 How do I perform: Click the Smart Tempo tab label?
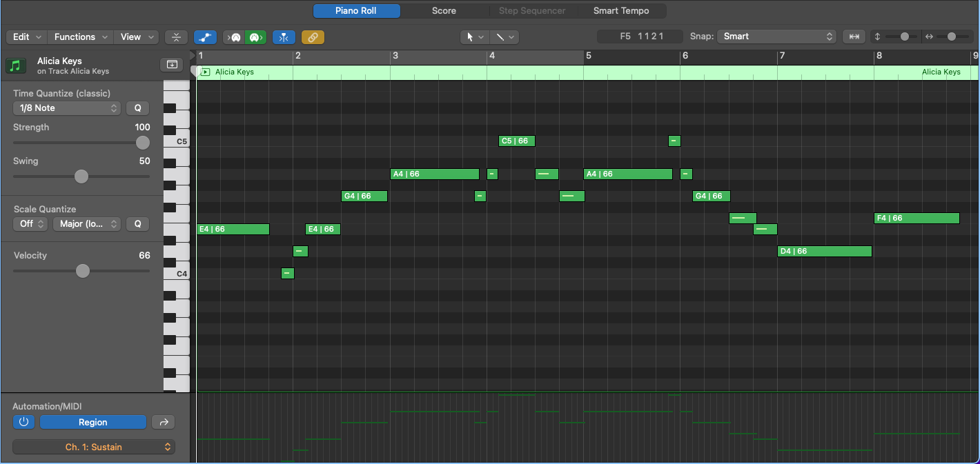coord(620,10)
